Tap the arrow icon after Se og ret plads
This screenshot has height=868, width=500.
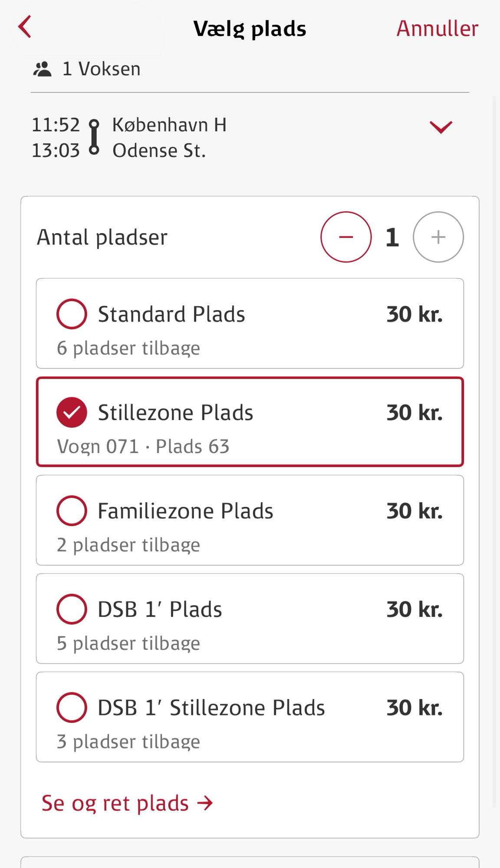[205, 803]
